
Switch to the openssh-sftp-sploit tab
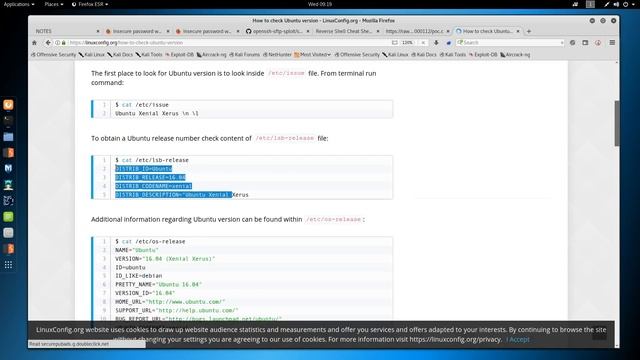(278, 31)
